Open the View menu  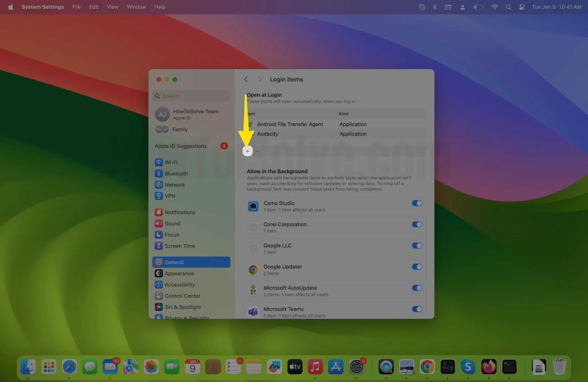pos(112,7)
